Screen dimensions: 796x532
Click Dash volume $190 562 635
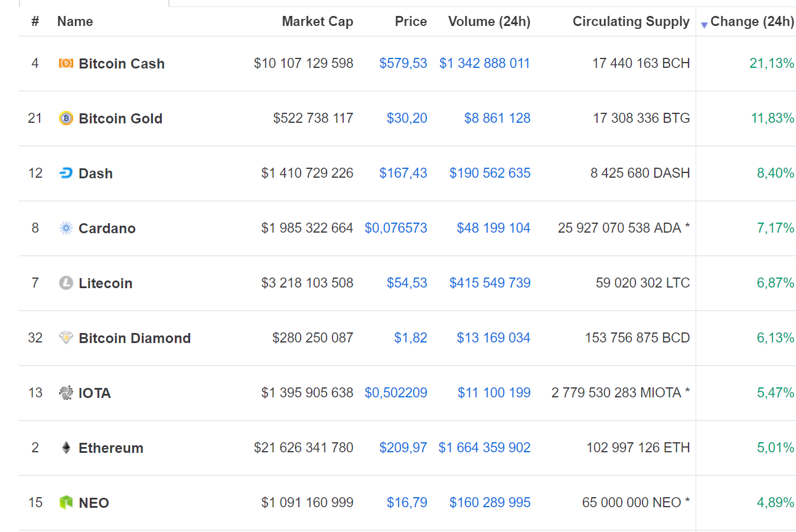click(490, 173)
